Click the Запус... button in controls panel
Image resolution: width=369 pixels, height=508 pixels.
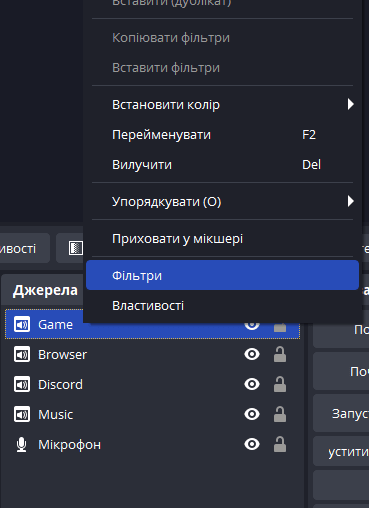pyautogui.click(x=341, y=413)
